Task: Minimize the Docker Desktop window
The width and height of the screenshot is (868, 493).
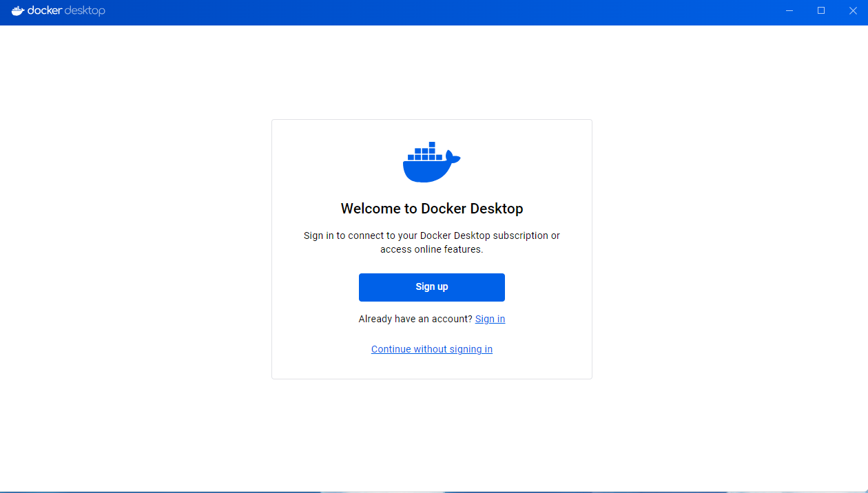Action: [x=789, y=11]
